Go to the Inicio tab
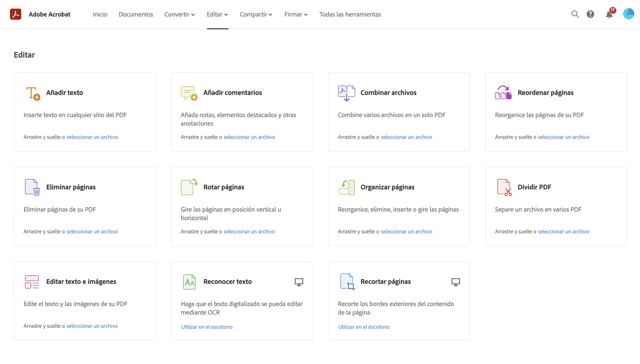Viewport: 640px width, 364px height. pos(100,14)
